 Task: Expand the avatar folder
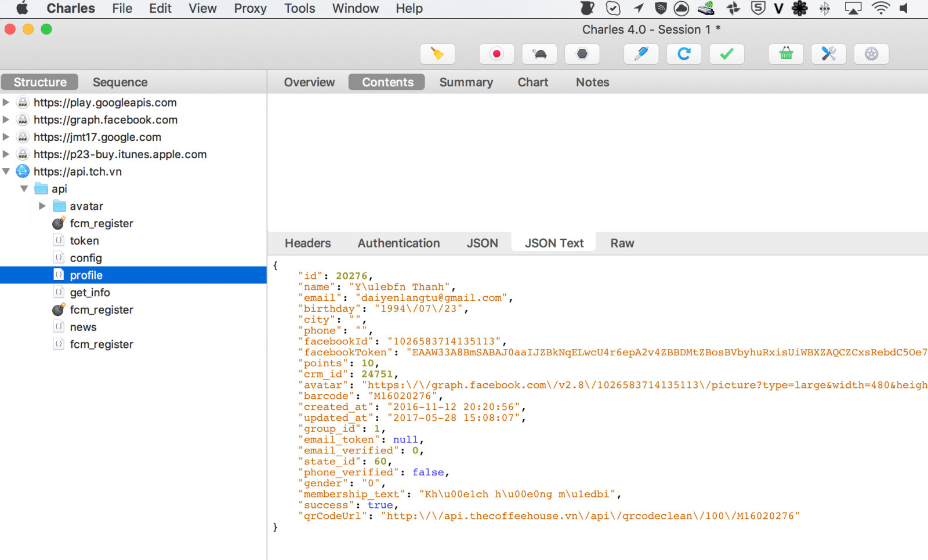(x=42, y=206)
